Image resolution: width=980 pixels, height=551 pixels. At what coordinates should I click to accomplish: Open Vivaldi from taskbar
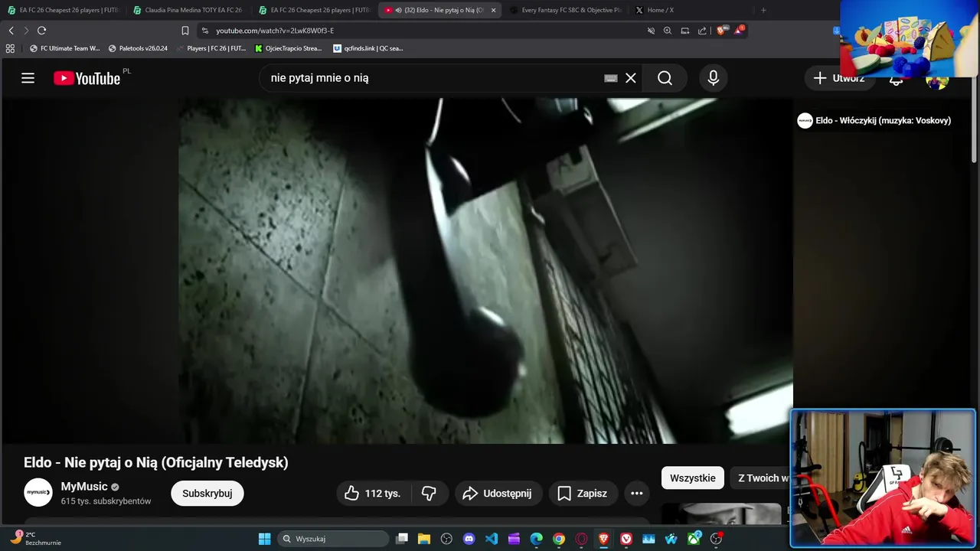tap(626, 539)
